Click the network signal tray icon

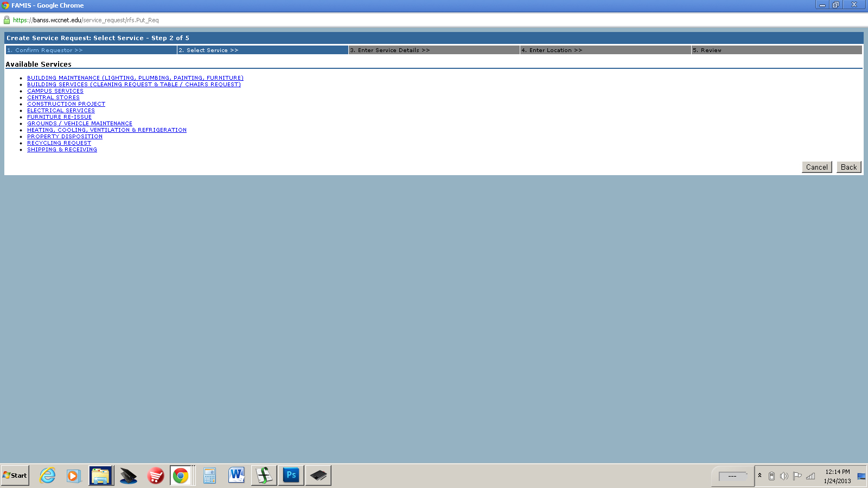[x=810, y=476]
